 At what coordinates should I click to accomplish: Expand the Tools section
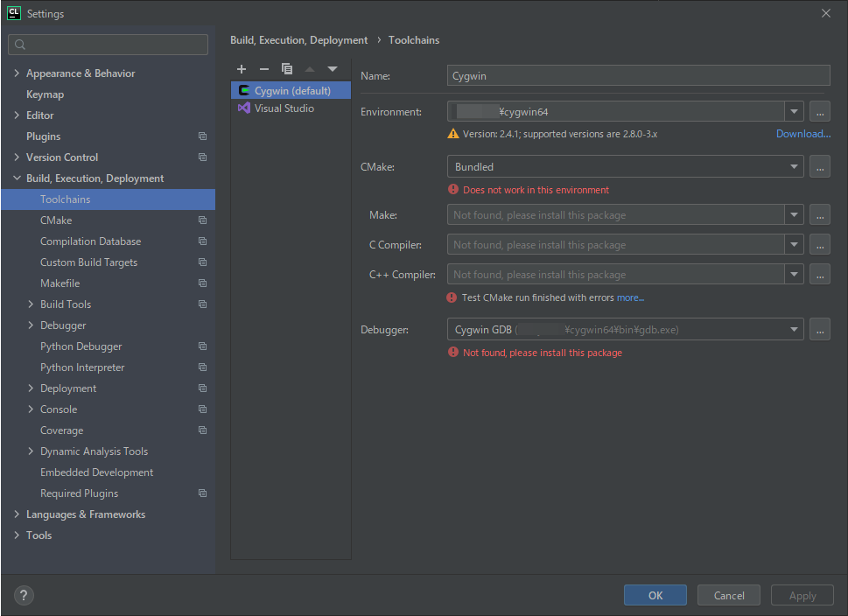pyautogui.click(x=17, y=535)
